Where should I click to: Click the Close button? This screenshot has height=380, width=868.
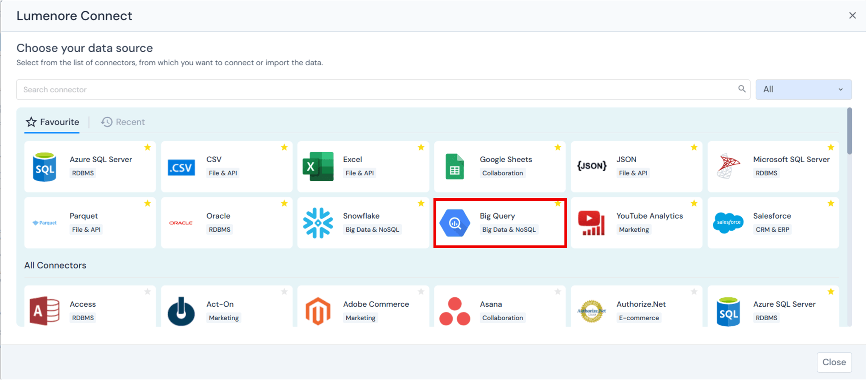click(x=834, y=362)
